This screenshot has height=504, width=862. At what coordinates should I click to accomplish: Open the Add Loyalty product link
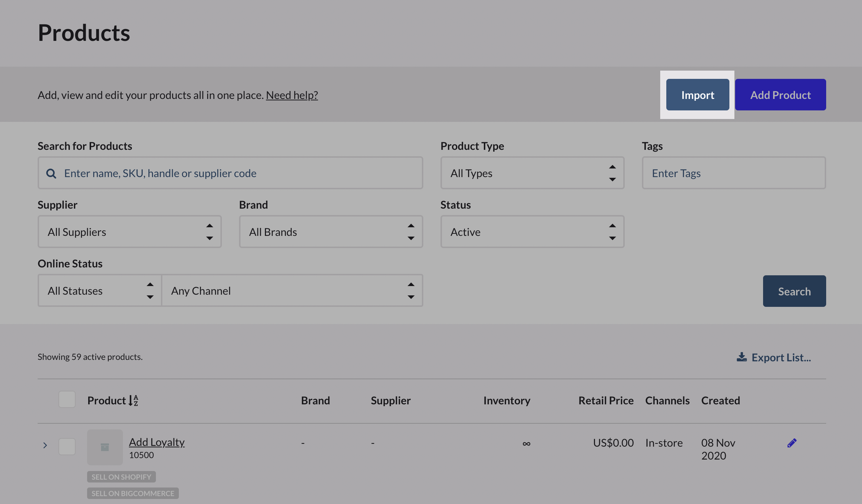(157, 442)
